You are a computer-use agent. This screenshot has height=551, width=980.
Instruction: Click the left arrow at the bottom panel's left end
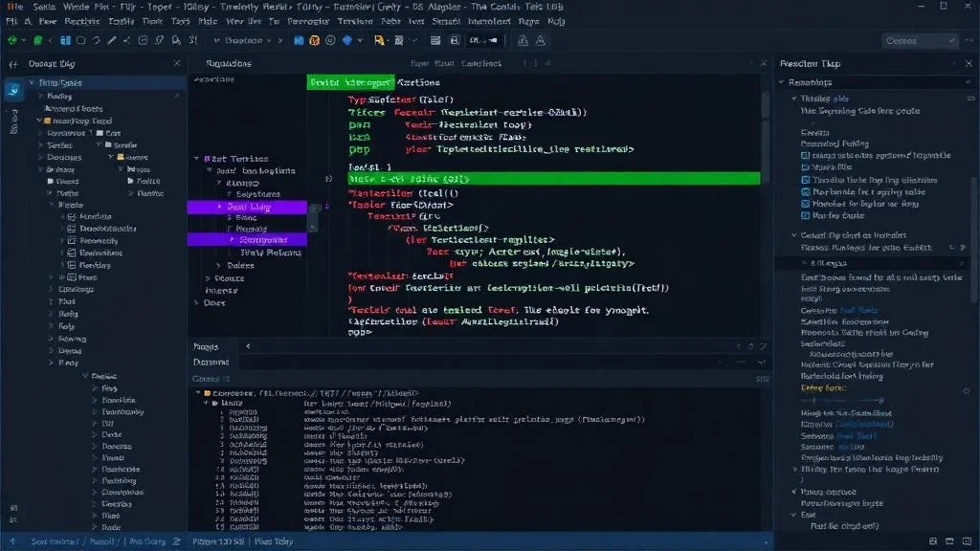(248, 346)
